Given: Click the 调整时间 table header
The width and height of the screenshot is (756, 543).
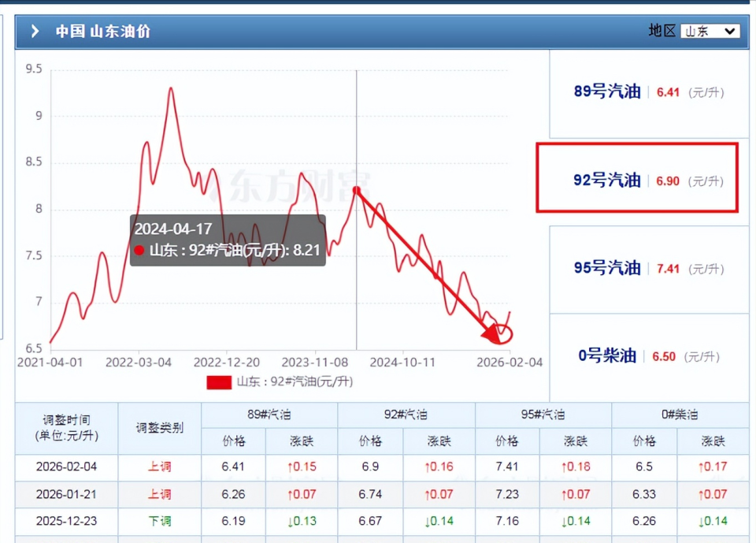Looking at the screenshot, I should tap(66, 428).
